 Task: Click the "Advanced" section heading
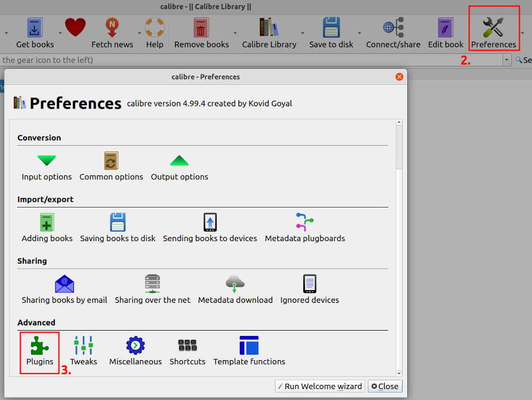tap(36, 323)
